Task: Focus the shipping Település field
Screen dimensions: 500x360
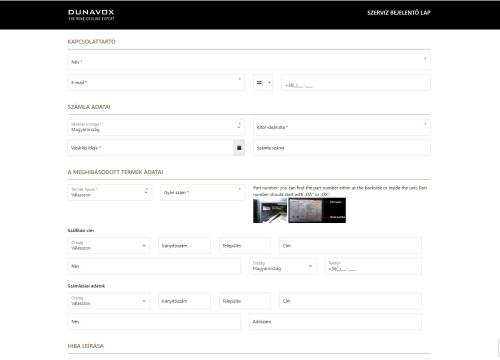Action: [245, 246]
